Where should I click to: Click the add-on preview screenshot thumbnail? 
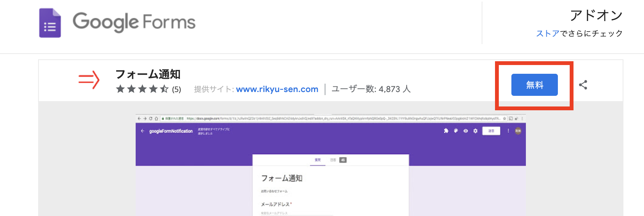[331, 165]
